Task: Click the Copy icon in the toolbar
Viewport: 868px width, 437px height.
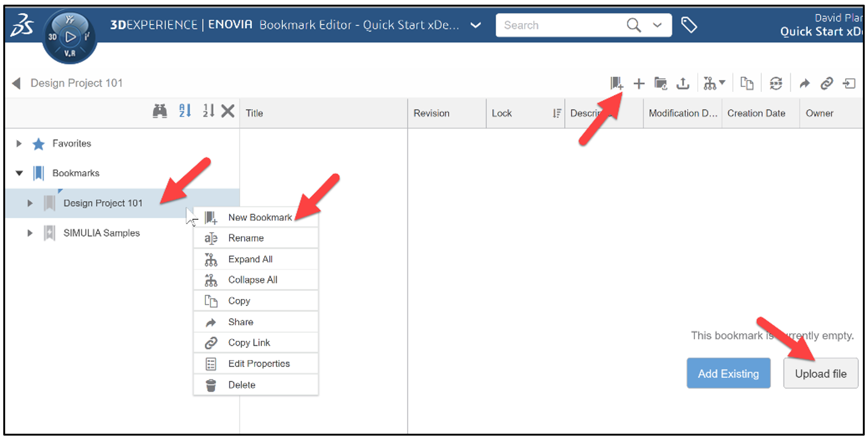Action: pos(747,83)
